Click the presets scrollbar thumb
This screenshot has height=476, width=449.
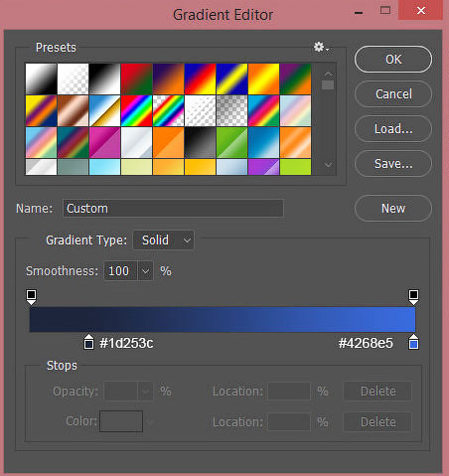pyautogui.click(x=328, y=84)
